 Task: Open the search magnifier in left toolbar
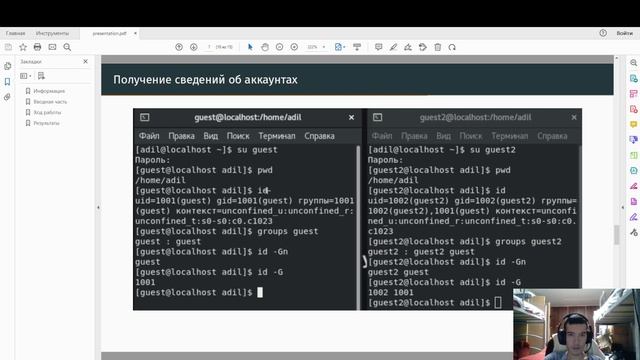coord(67,47)
